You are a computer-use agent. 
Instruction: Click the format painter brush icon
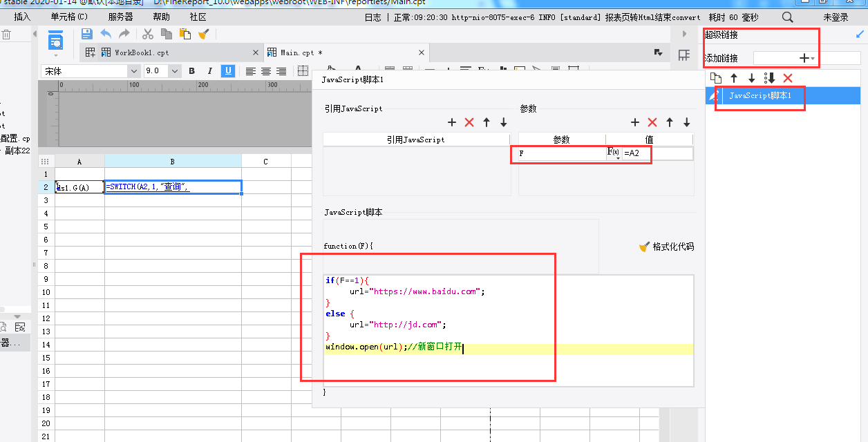[204, 34]
